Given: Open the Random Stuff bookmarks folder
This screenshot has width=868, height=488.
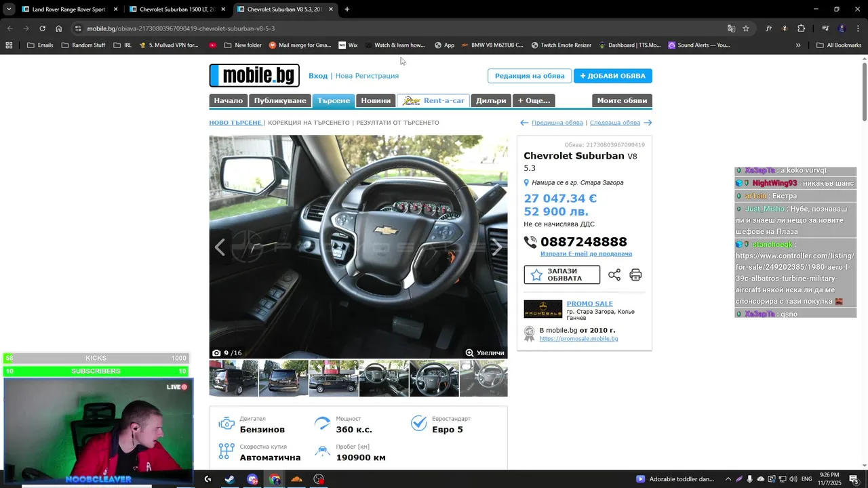Looking at the screenshot, I should tap(83, 45).
